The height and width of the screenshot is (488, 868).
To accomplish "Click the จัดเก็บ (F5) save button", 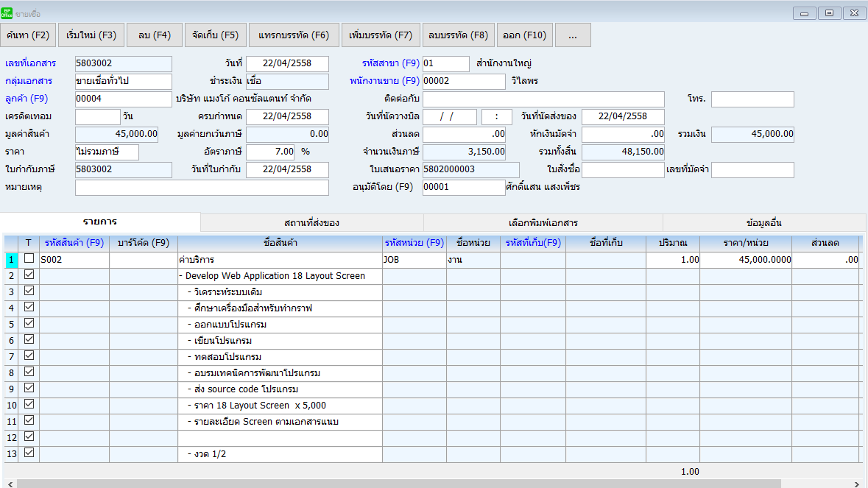I will coord(215,35).
